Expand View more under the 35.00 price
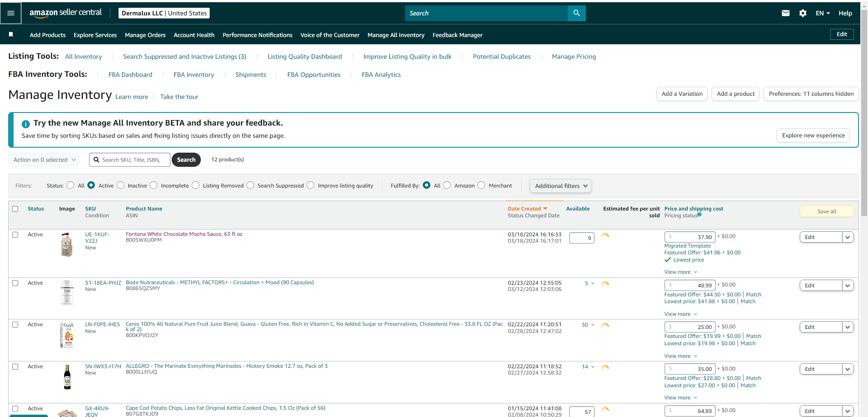 tap(681, 398)
